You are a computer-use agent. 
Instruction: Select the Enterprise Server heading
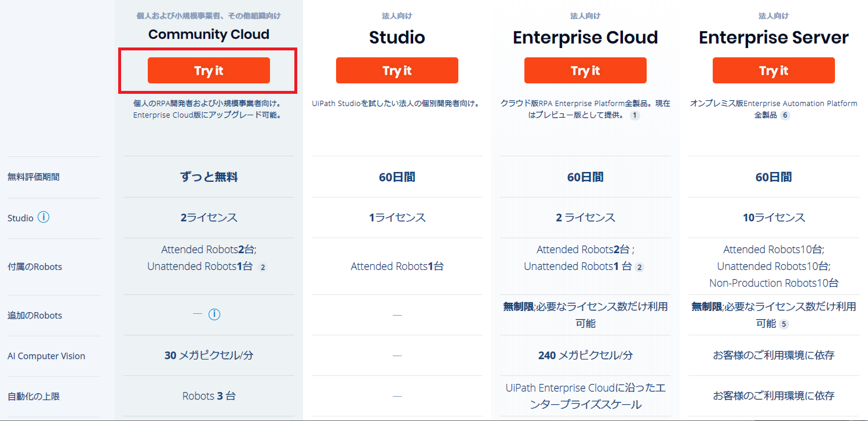coord(774,38)
